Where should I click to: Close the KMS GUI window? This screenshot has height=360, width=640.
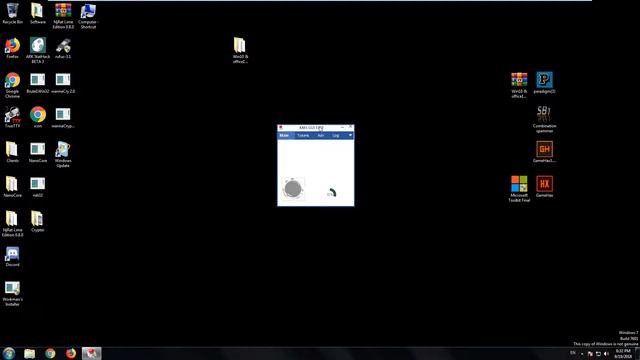pos(350,127)
